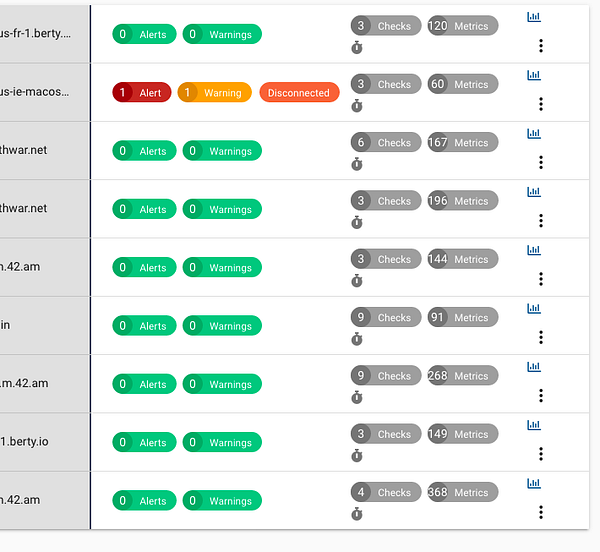The image size is (600, 552).
Task: Open three-dot menu for 1.berty.io row
Action: pyautogui.click(x=541, y=454)
